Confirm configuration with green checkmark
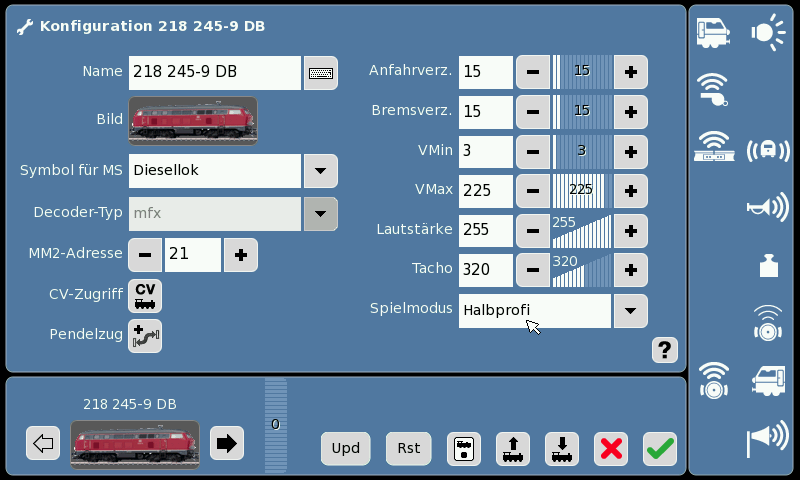 click(660, 449)
